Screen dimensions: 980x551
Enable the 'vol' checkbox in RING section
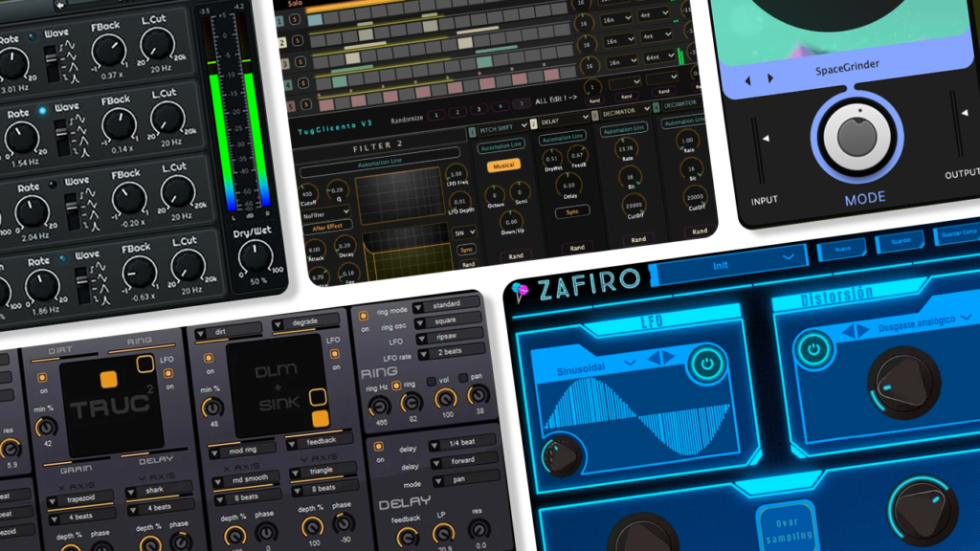pos(431,381)
